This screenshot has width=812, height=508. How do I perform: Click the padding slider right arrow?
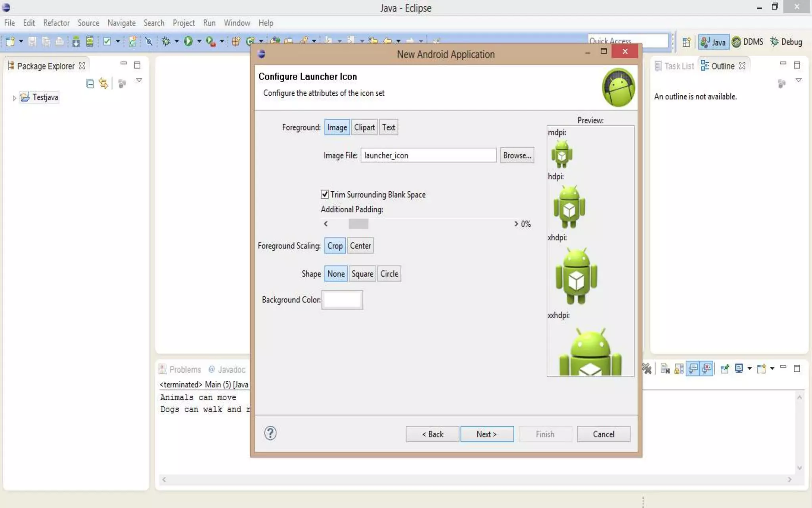tap(516, 224)
